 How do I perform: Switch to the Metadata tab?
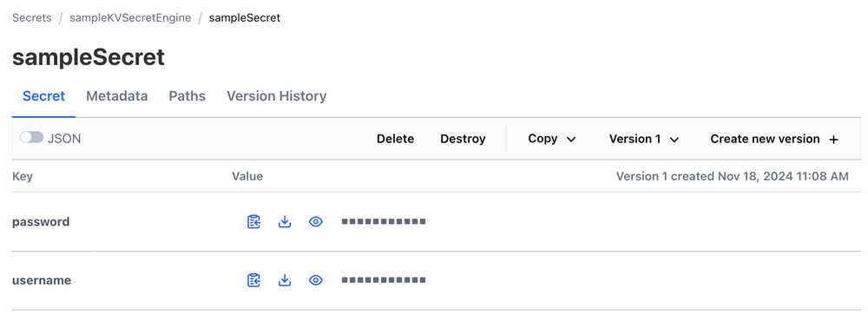click(117, 96)
